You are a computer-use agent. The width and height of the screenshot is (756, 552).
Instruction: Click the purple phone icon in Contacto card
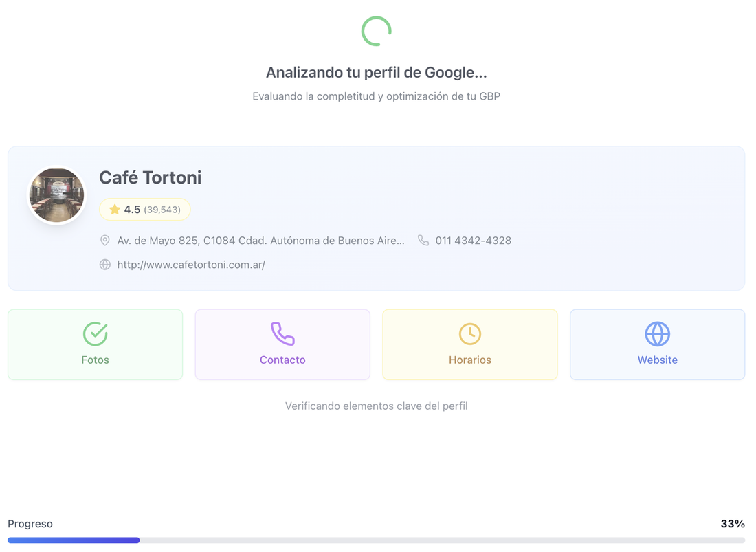tap(282, 333)
